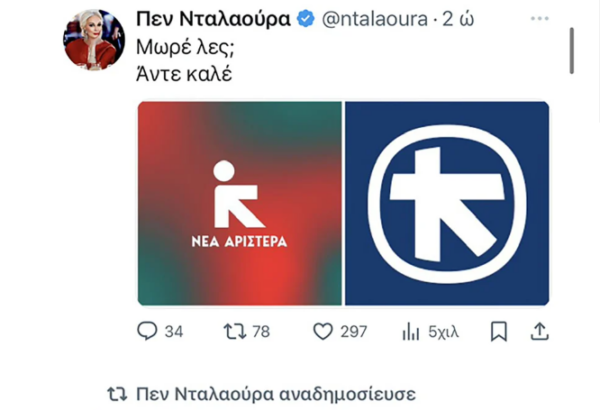Repost the tweet using retweet icon
This screenshot has width=600, height=410.
235,332
